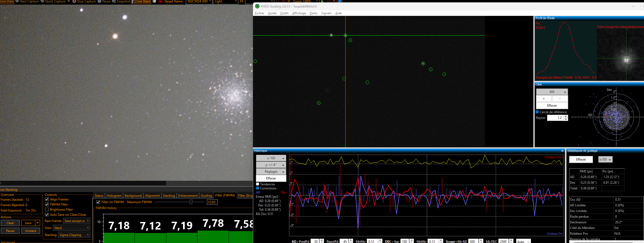644x243 pixels.
Task: Click Pause button in Actions
Action: (10, 231)
